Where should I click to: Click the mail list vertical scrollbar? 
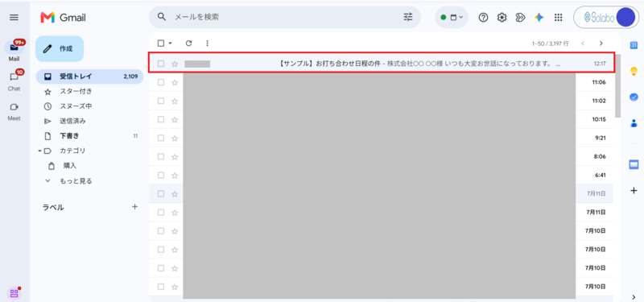pyautogui.click(x=617, y=85)
